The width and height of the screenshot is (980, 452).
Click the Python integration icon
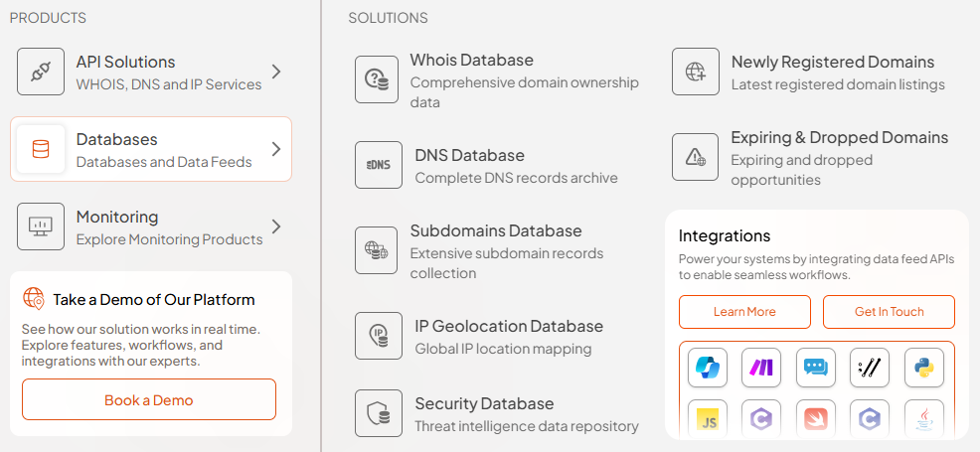pyautogui.click(x=923, y=368)
